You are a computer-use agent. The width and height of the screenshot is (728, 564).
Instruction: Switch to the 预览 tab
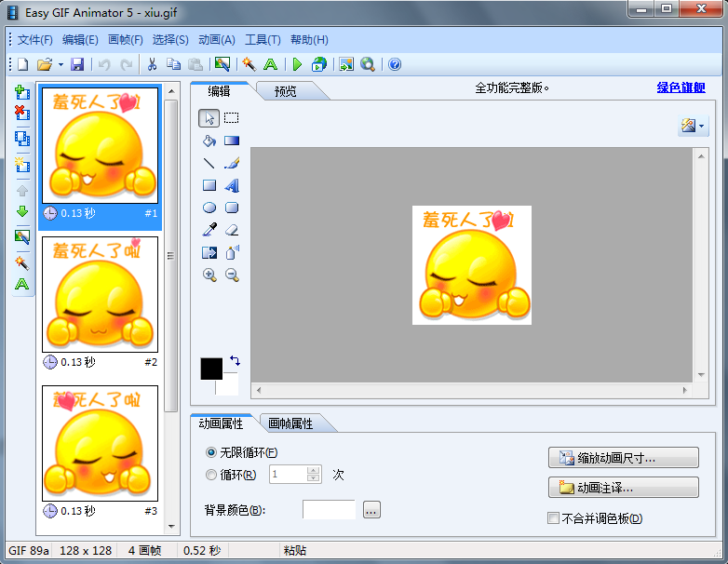point(285,91)
